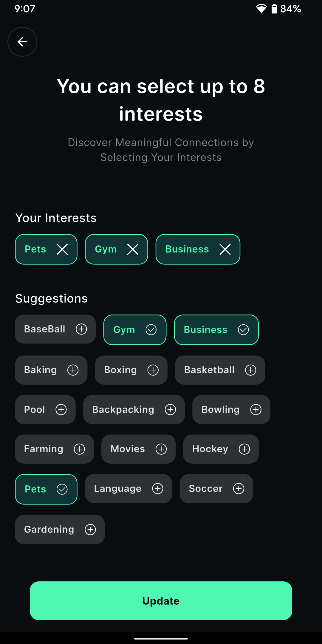Screen dimensions: 322x644
Task: Select the Farming suggestion chip
Action: [54, 449]
